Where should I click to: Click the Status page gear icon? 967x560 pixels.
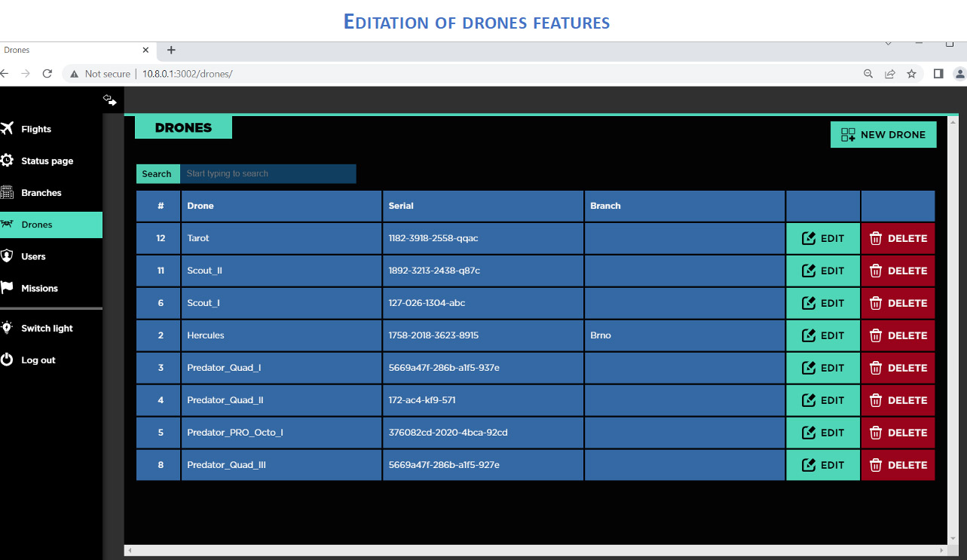[x=8, y=161]
